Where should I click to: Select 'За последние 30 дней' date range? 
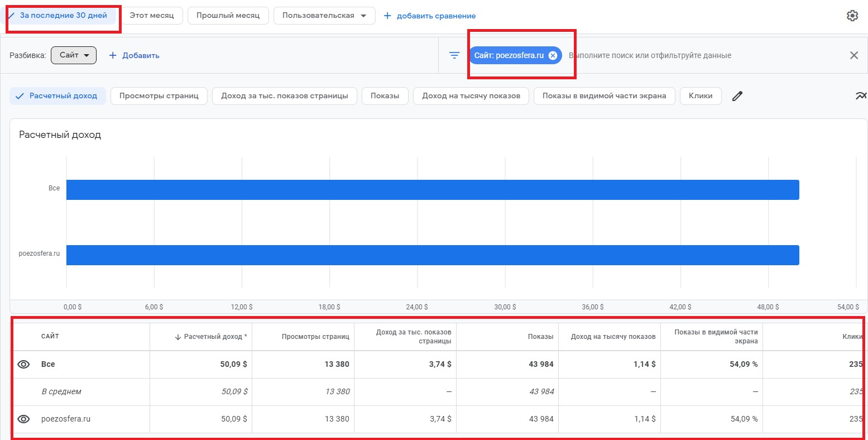(x=63, y=16)
